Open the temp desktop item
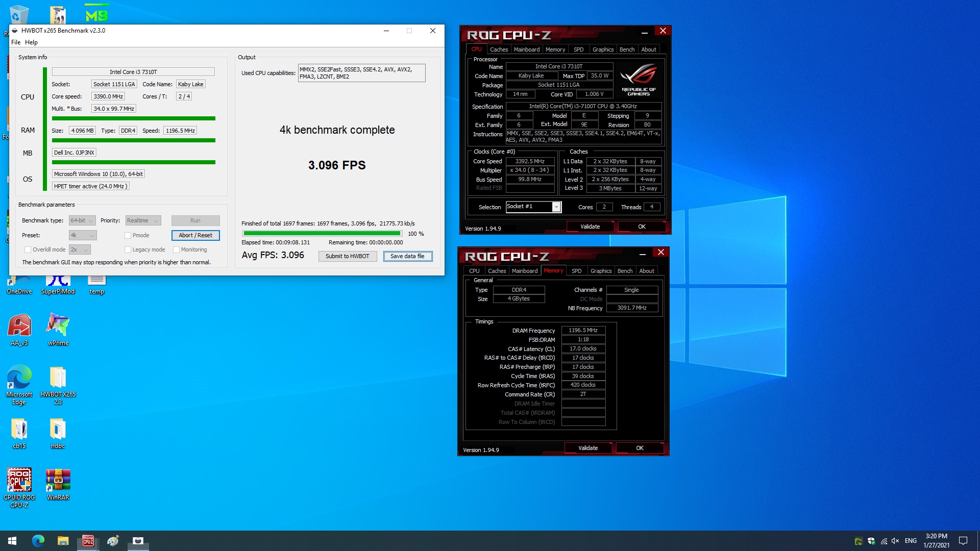Viewport: 980px width, 551px height. click(x=96, y=285)
